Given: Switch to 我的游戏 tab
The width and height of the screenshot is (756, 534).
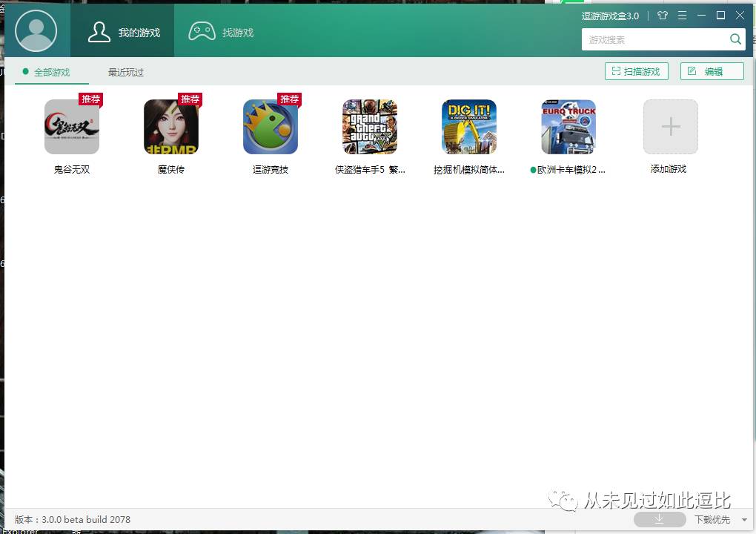Looking at the screenshot, I should (122, 31).
